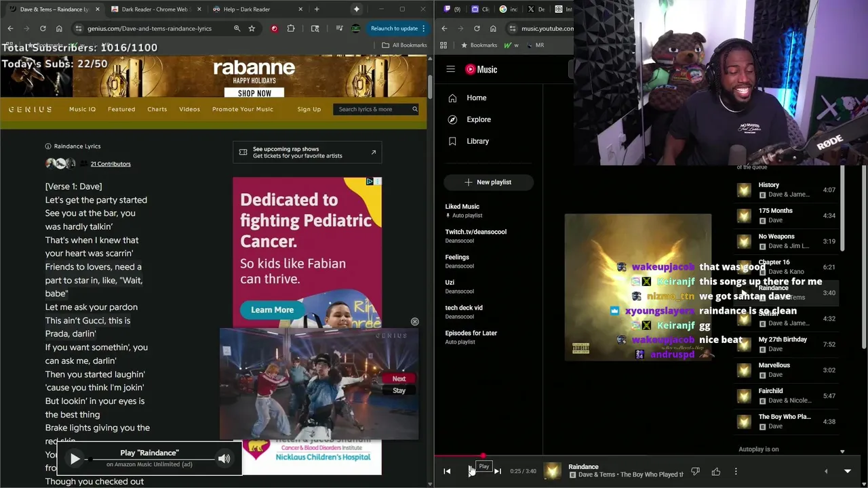Create a New playlist in YouTube Music
Image resolution: width=868 pixels, height=488 pixels.
(x=488, y=182)
